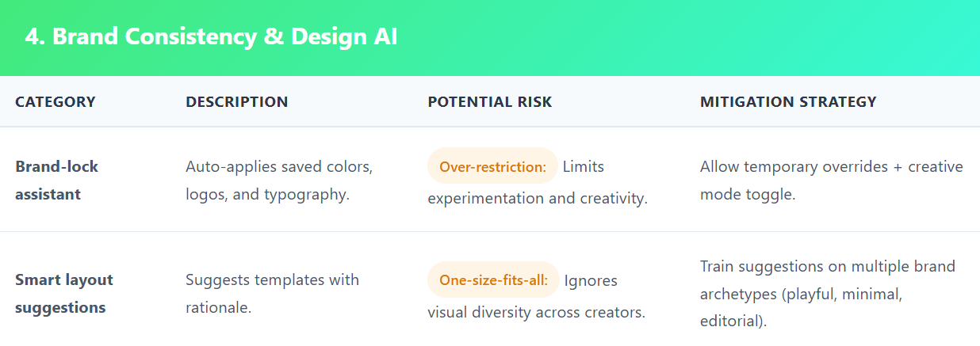The height and width of the screenshot is (346, 980).
Task: Click the POTENTIAL RISK column header
Action: coord(490,102)
